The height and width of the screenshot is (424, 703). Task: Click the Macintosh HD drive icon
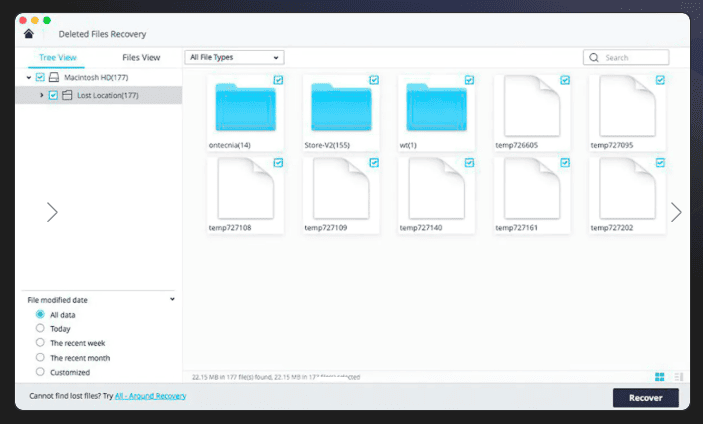[x=54, y=77]
